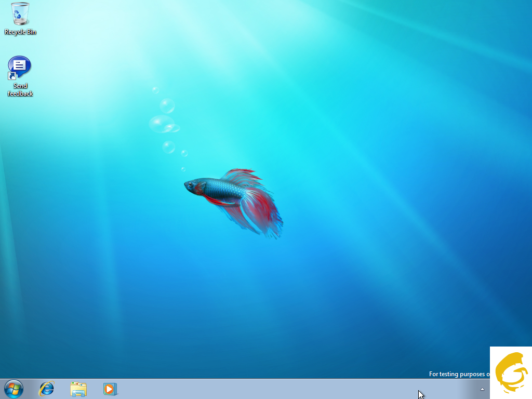Click the fish's head near its eye

pos(191,184)
